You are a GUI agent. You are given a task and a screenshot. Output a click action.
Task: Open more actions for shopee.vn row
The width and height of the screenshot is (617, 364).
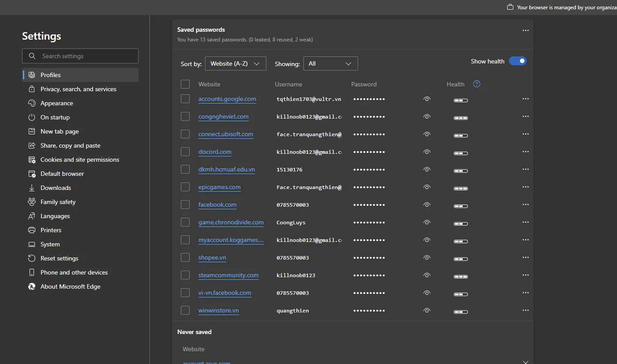[x=525, y=257]
